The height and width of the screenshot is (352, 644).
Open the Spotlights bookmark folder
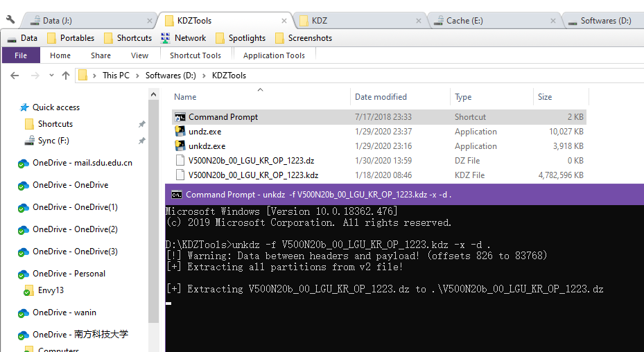241,38
